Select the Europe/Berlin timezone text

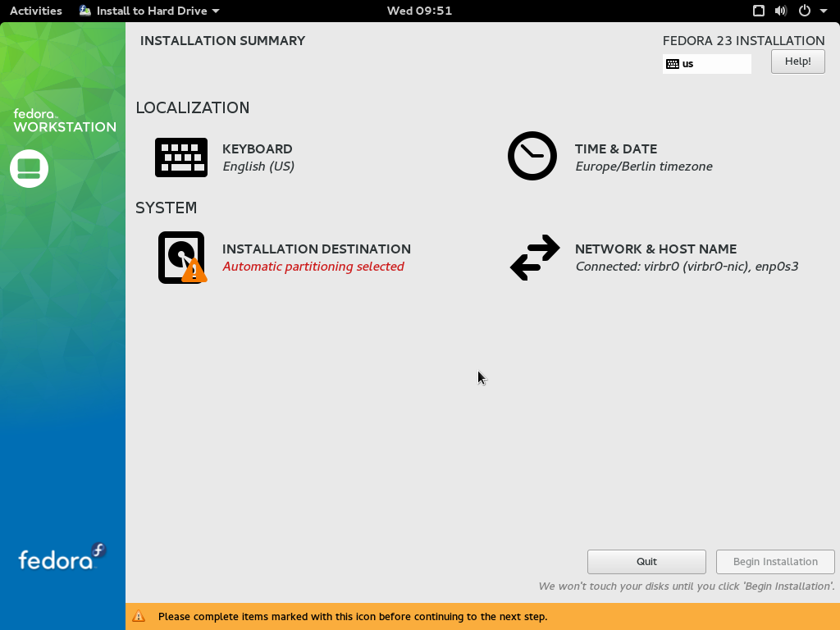643,167
